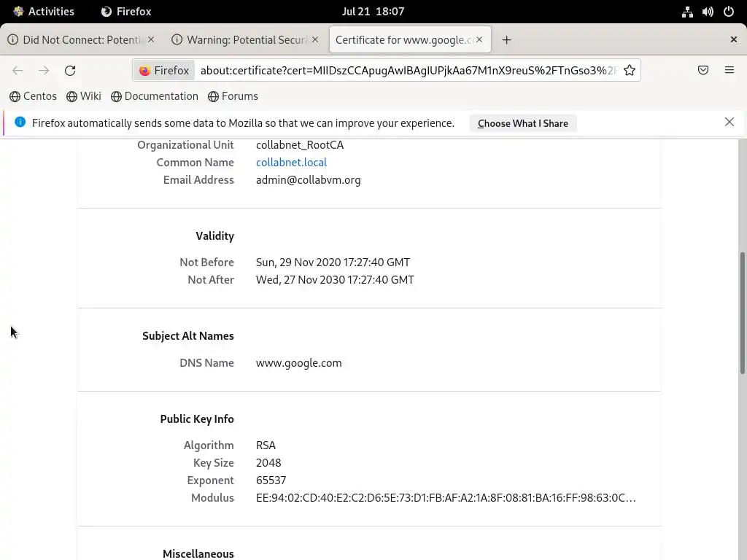Open the Documentation bookmark
The image size is (747, 560).
pyautogui.click(x=155, y=96)
